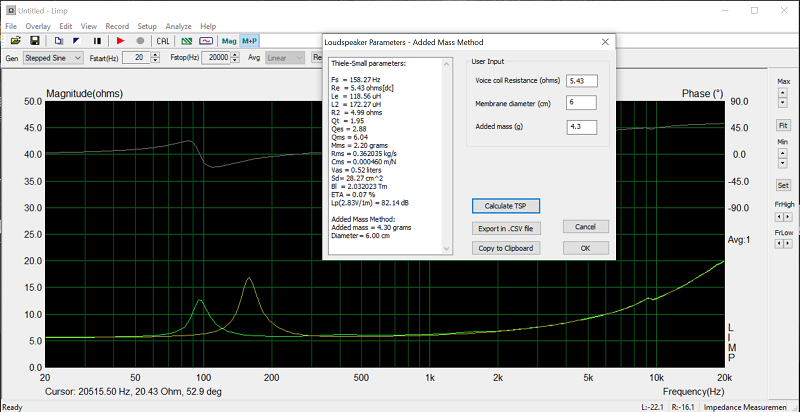Click the copy icon in the toolbar
Viewport: 800px width, 412px height.
pyautogui.click(x=59, y=41)
